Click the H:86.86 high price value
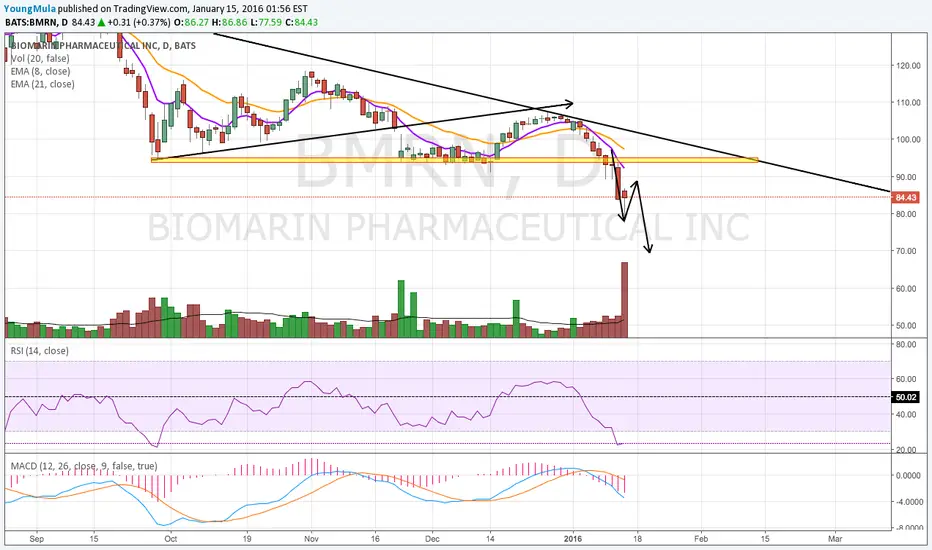Screen dimensions: 932x550 (x=229, y=22)
